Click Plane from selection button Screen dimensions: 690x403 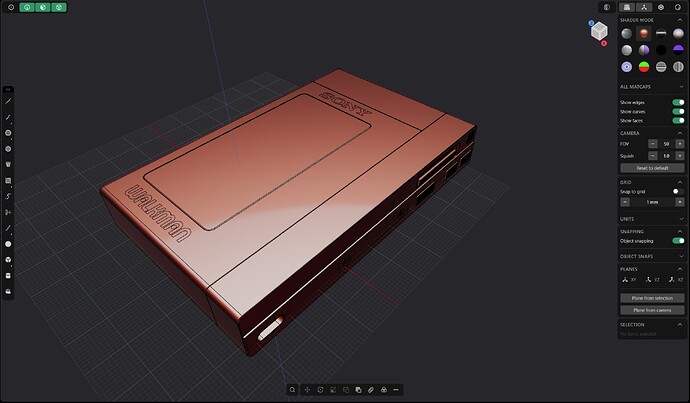tap(652, 298)
